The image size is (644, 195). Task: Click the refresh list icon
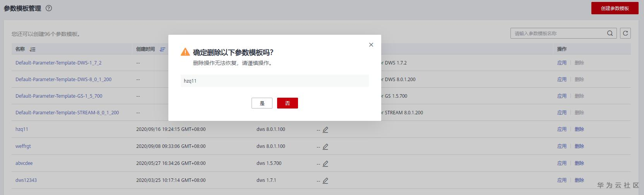tap(625, 34)
